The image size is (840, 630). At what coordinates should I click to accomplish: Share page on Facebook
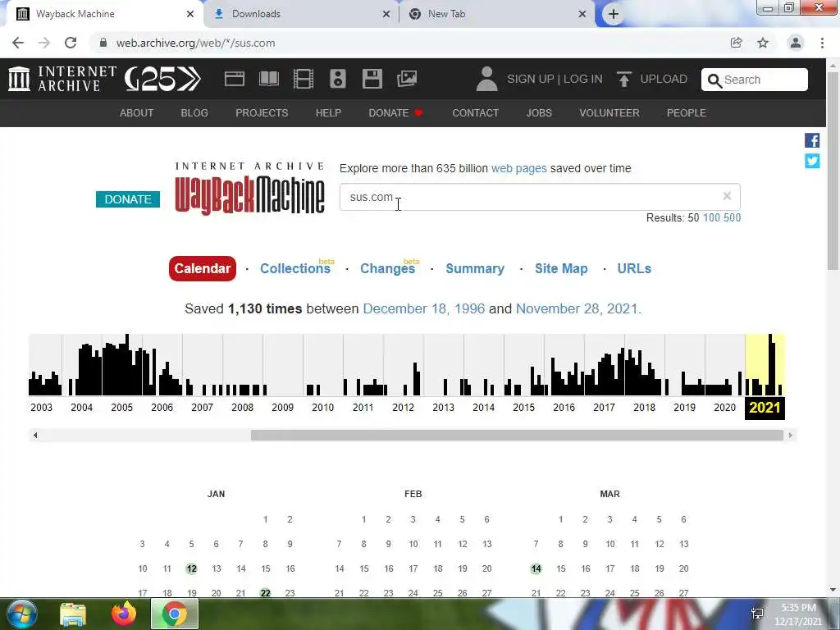(812, 140)
